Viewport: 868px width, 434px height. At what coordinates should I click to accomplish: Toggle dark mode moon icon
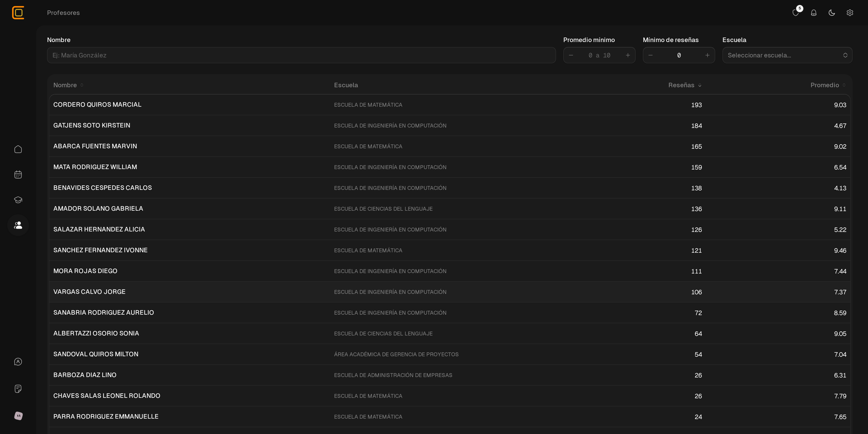(832, 13)
